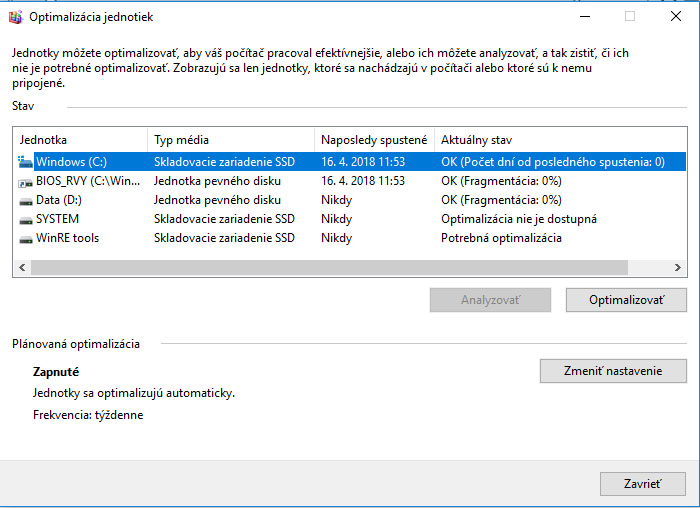The image size is (700, 508).
Task: Sort by Typ média column header
Action: pos(230,140)
